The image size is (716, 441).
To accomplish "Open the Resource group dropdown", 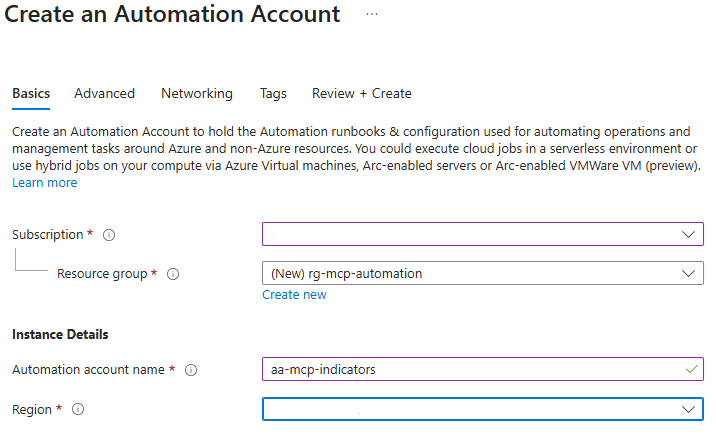I will (483, 273).
